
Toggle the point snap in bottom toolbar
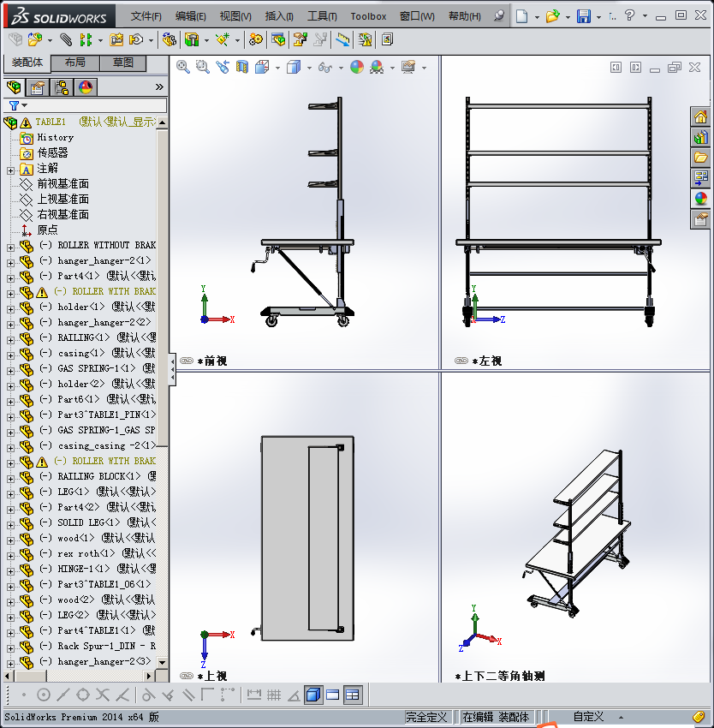[x=24, y=695]
